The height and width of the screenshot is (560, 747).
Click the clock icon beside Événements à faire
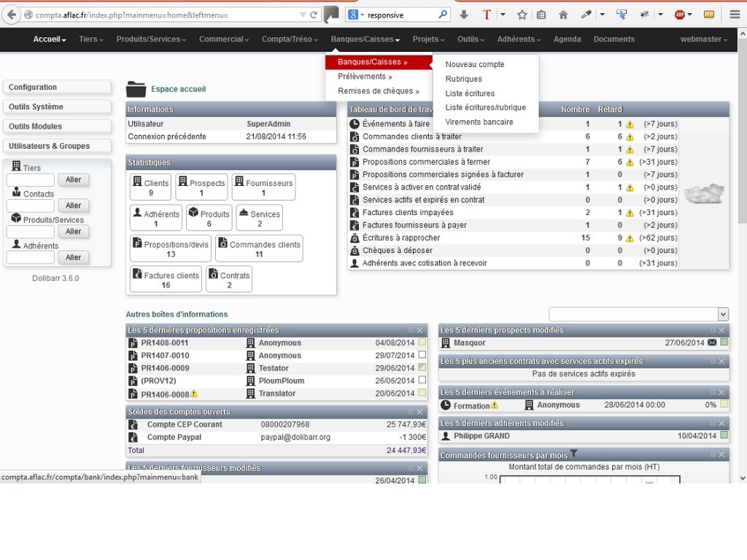355,124
